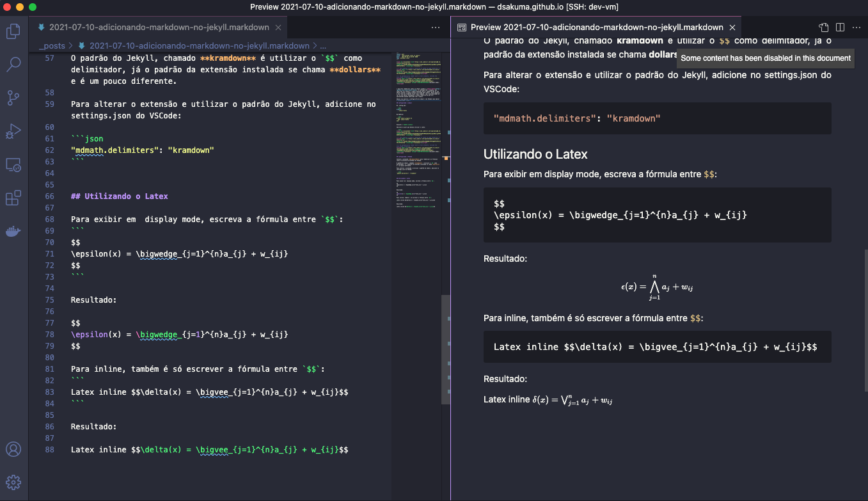This screenshot has height=501, width=868.
Task: Click the _posts breadcrumb folder
Action: point(52,45)
